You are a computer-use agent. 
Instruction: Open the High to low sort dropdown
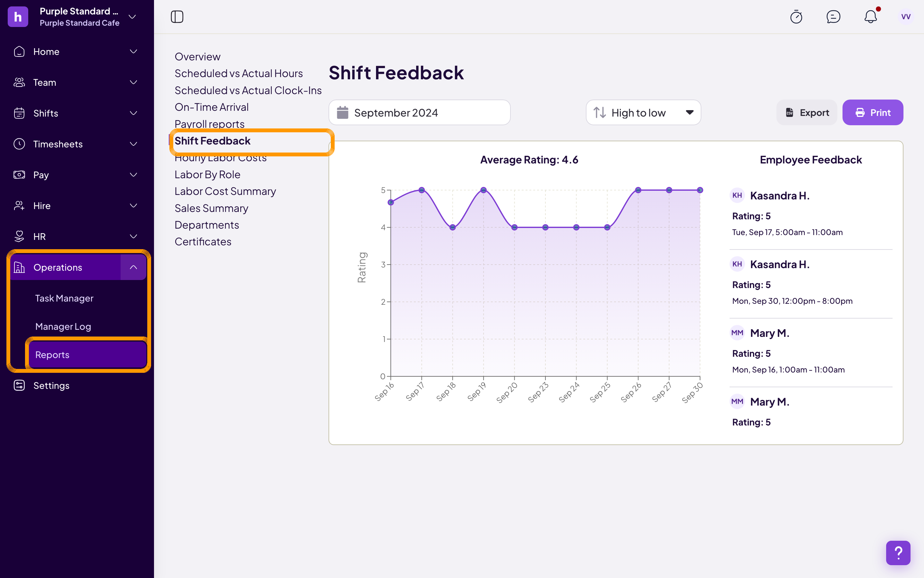tap(643, 112)
